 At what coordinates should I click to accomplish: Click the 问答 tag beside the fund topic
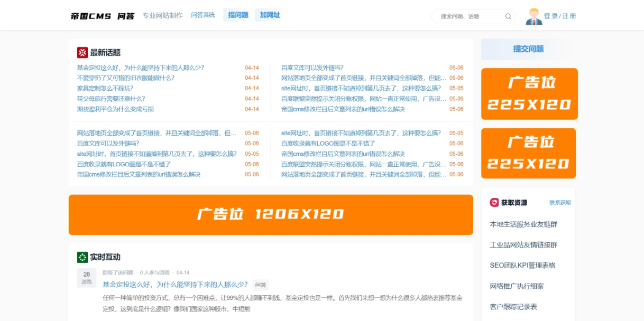(x=262, y=285)
